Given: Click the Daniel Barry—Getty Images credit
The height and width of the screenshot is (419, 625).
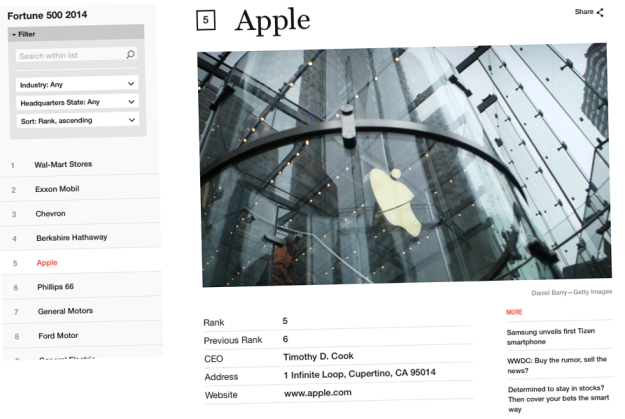Looking at the screenshot, I should pos(572,292).
